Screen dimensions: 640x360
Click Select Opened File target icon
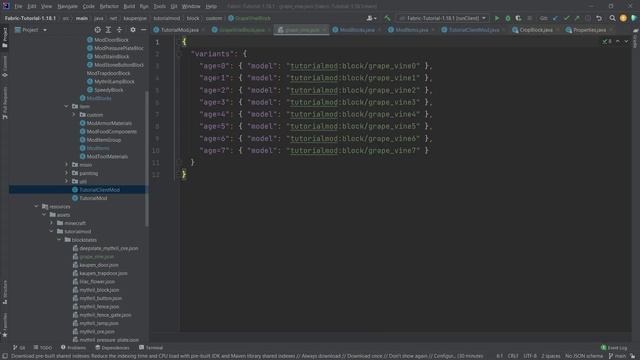click(x=97, y=30)
